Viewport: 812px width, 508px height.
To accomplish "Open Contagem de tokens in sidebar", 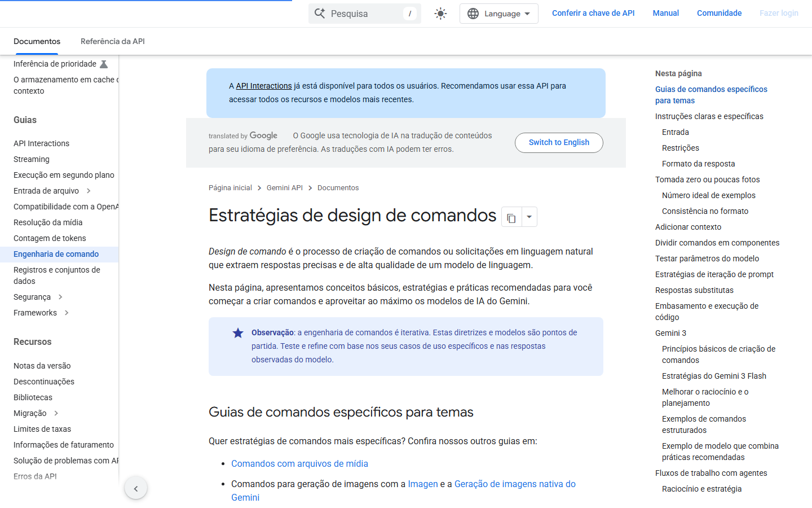I will [50, 238].
